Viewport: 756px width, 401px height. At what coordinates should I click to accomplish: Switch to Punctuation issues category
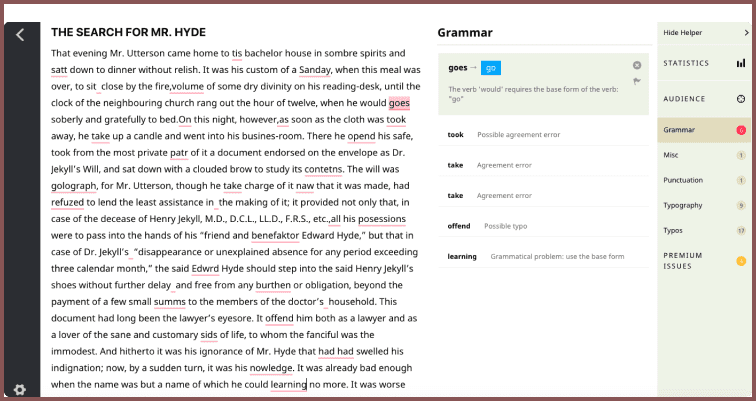point(683,180)
